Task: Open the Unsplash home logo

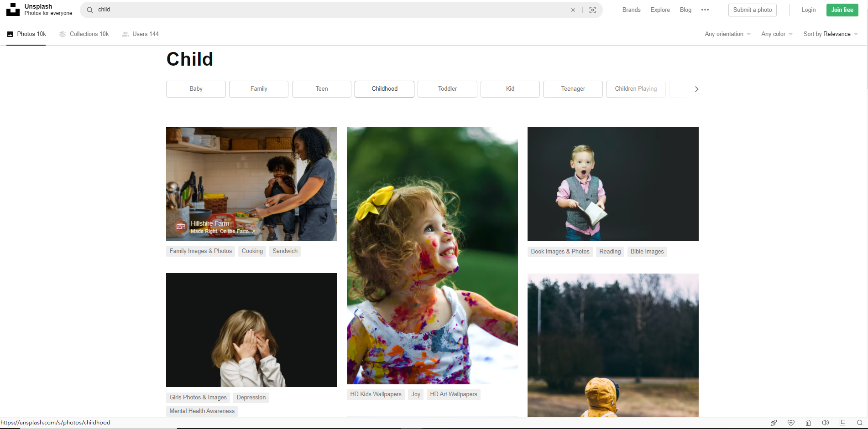Action: pos(13,10)
